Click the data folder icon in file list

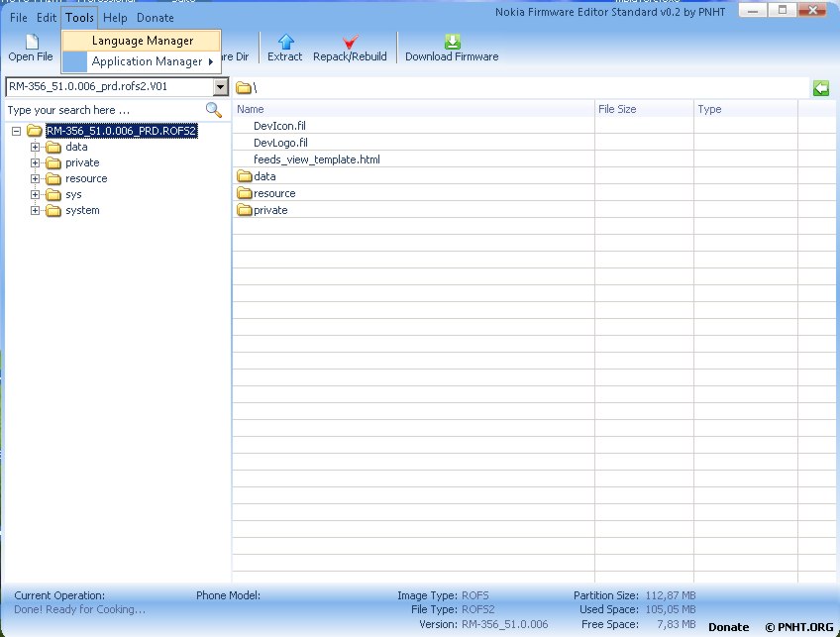coord(245,176)
